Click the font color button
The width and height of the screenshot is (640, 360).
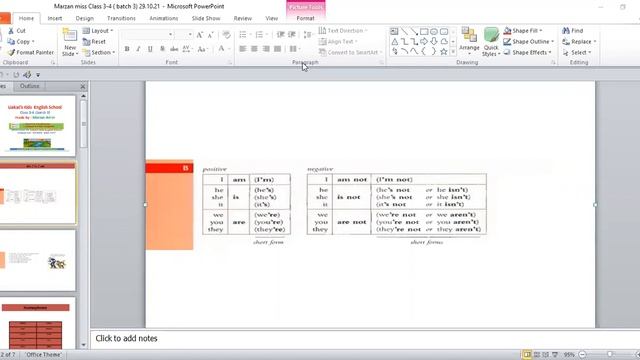coord(222,49)
